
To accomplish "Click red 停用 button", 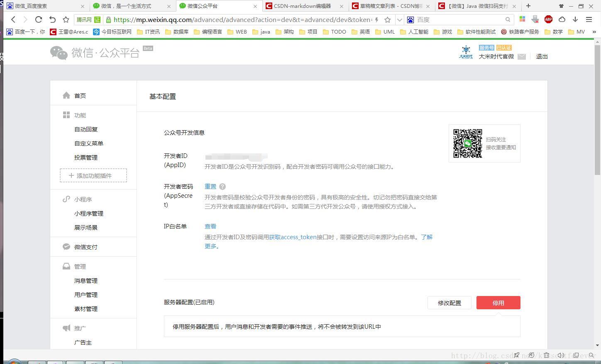I will pos(498,303).
